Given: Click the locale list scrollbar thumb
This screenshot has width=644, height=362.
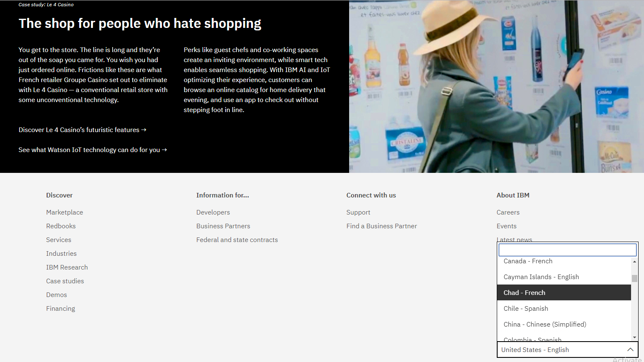Looking at the screenshot, I should [634, 278].
